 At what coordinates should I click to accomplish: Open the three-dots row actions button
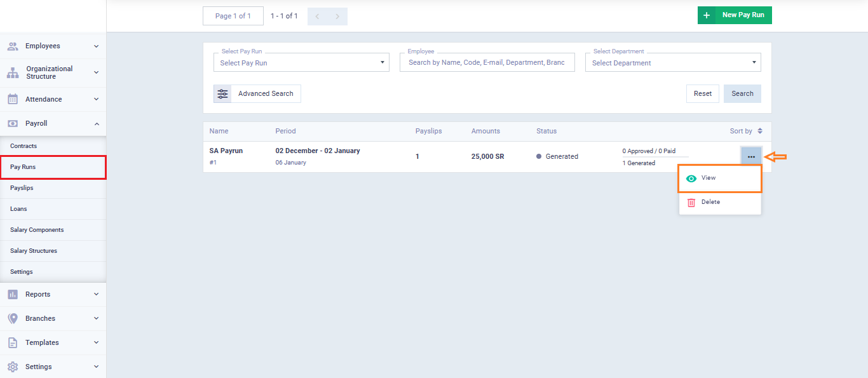pos(751,157)
